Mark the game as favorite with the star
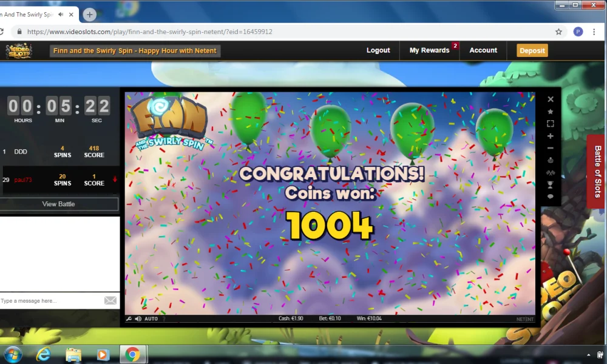Image resolution: width=607 pixels, height=364 pixels. (550, 112)
